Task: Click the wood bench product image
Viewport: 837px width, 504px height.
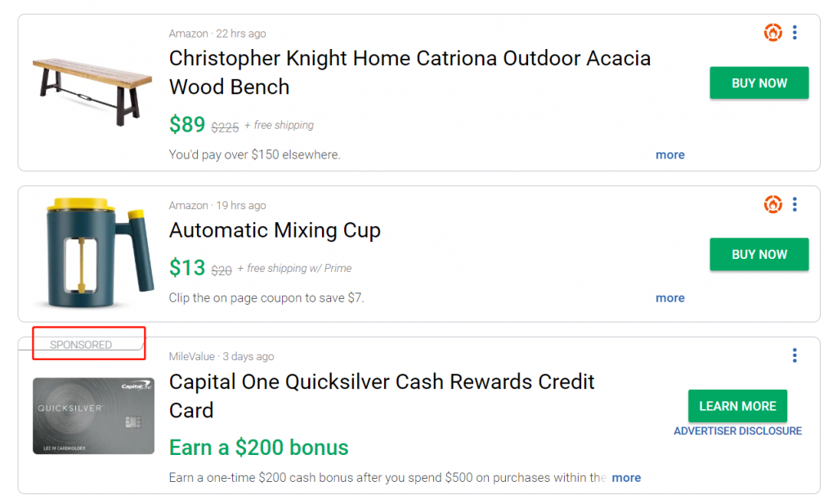Action: click(92, 91)
